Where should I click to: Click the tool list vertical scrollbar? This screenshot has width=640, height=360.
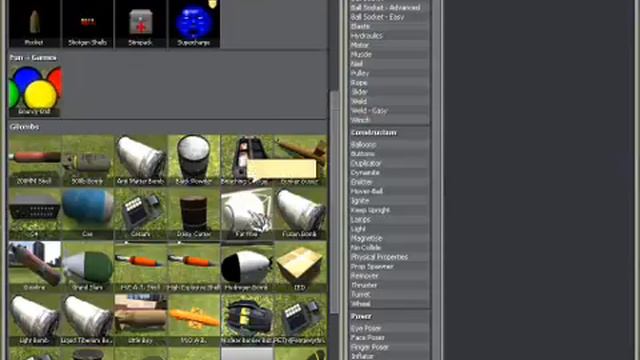436,180
